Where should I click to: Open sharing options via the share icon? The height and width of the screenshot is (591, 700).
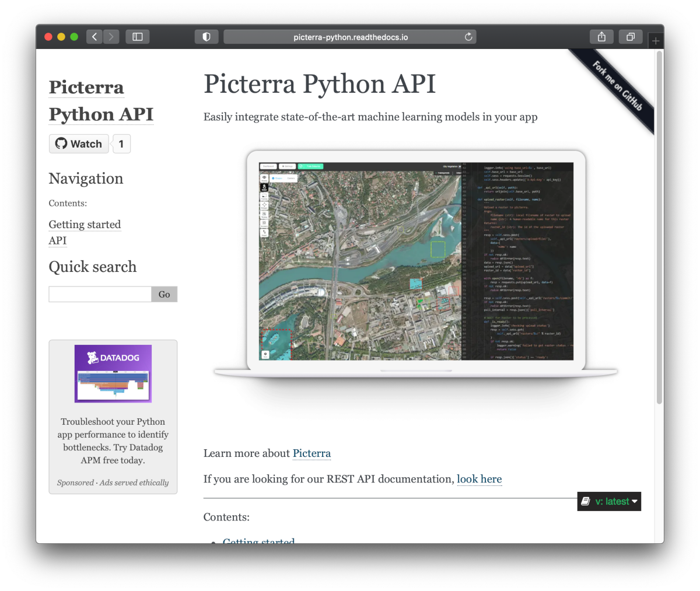pos(601,36)
